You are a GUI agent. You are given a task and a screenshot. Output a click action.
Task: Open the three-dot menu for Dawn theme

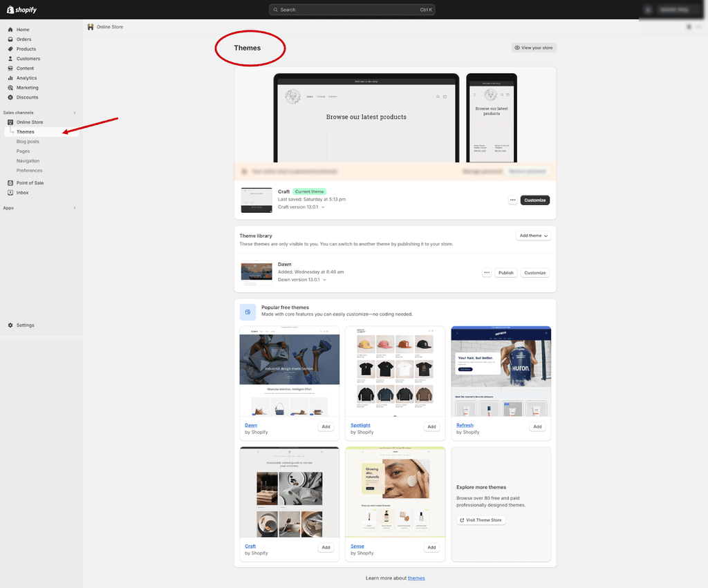[486, 272]
